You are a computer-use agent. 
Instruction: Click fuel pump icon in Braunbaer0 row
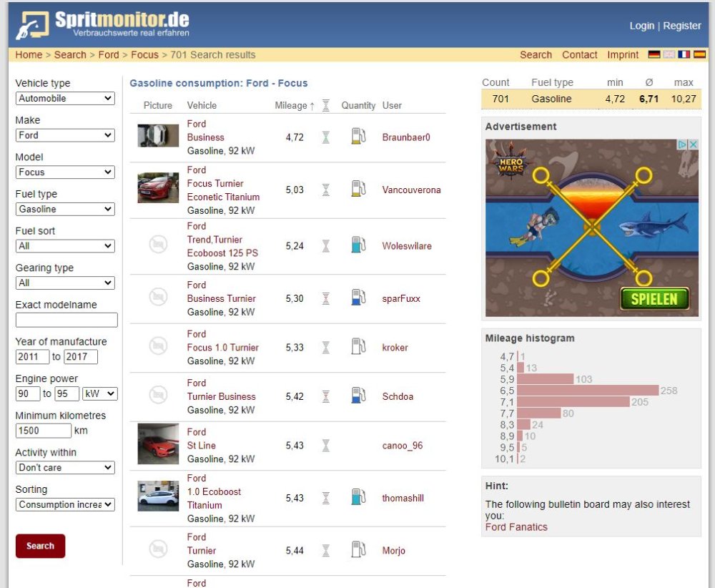point(358,137)
